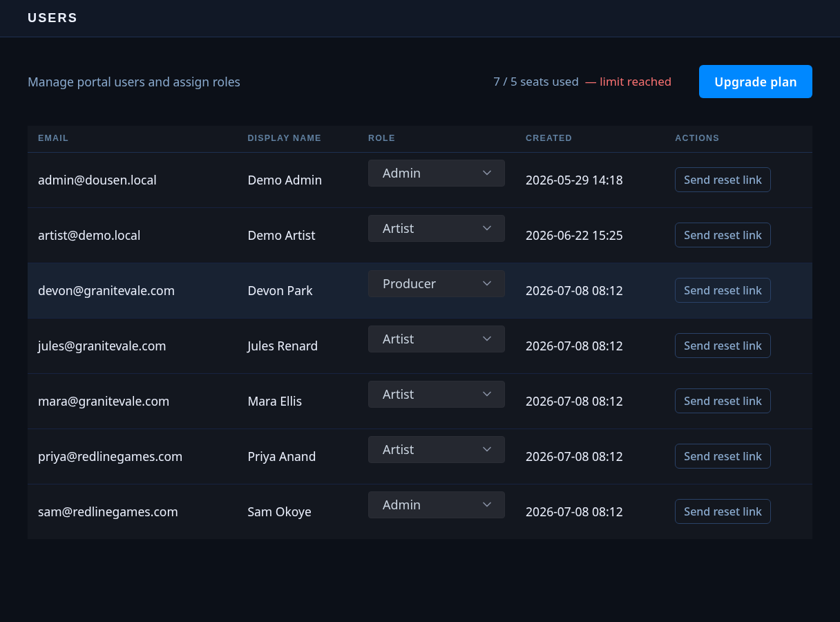Click created date 2026-06-22 15:25

(x=574, y=235)
